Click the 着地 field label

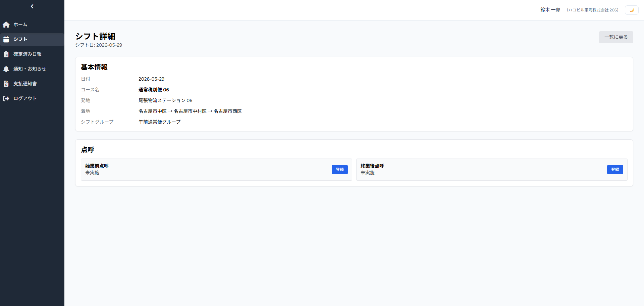[x=86, y=111]
